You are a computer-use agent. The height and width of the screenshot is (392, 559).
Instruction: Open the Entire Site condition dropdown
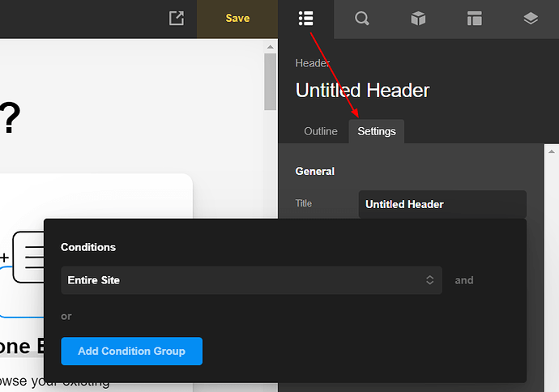[x=251, y=280]
